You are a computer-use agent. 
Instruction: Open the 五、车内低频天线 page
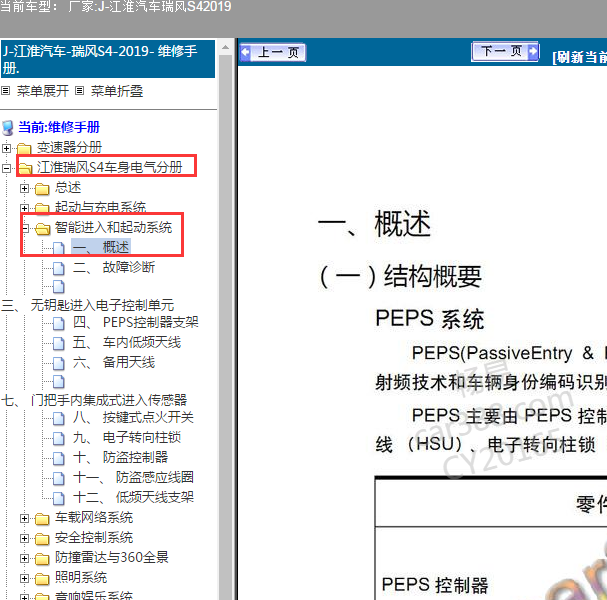click(x=127, y=342)
